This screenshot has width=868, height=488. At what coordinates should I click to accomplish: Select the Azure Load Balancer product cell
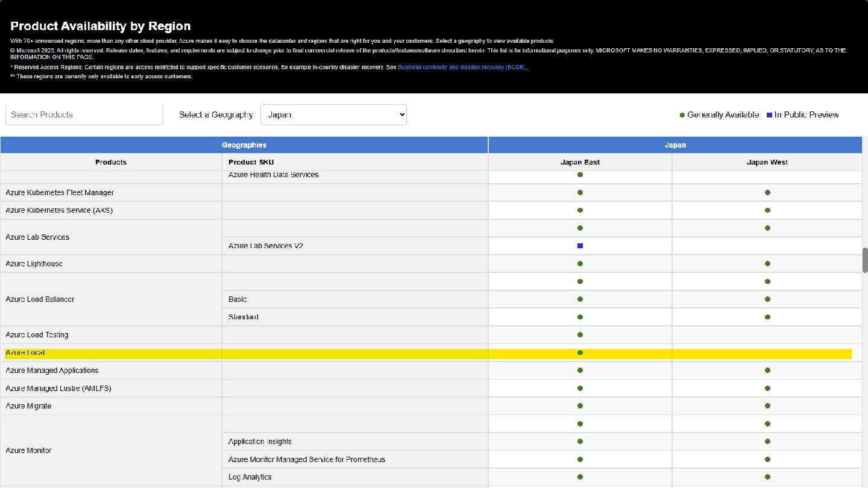(x=111, y=299)
